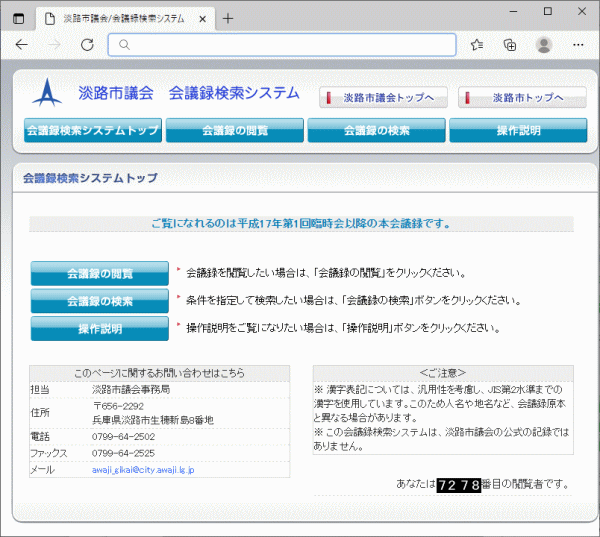Reload the page with the refresh icon
Viewport: 600px width, 537px height.
[x=87, y=45]
